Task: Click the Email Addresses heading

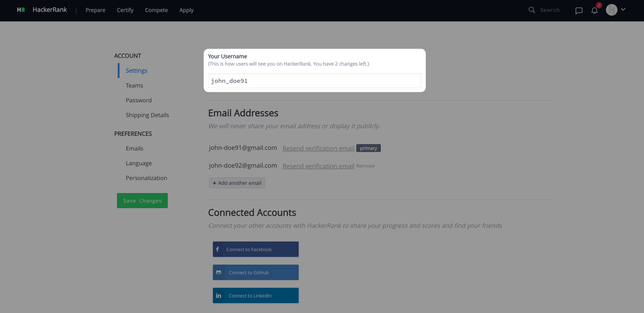Action: pos(243,113)
